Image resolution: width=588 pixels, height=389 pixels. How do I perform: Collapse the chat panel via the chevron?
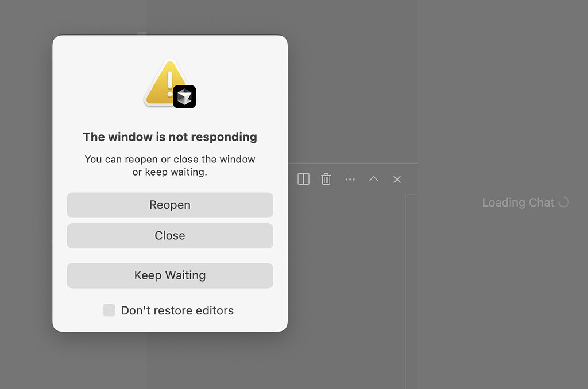click(373, 179)
